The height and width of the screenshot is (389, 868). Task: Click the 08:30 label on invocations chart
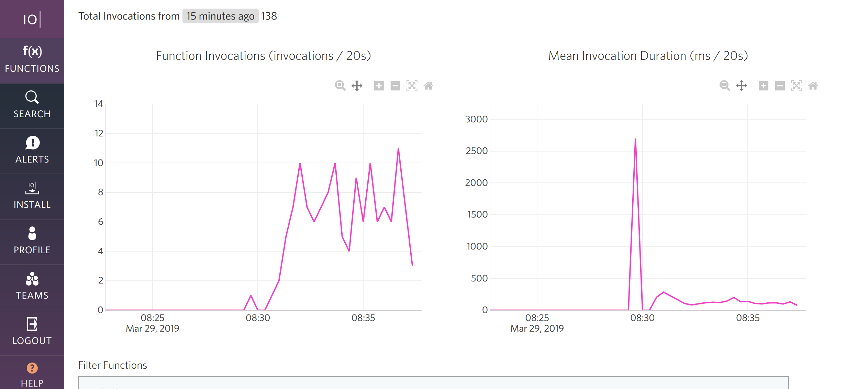(x=258, y=318)
